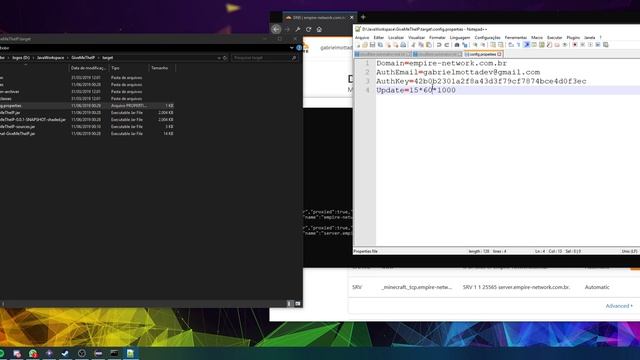This screenshot has width=640, height=360.
Task: Switch Explorer to large icons view bottom-right
Action: tap(298, 304)
